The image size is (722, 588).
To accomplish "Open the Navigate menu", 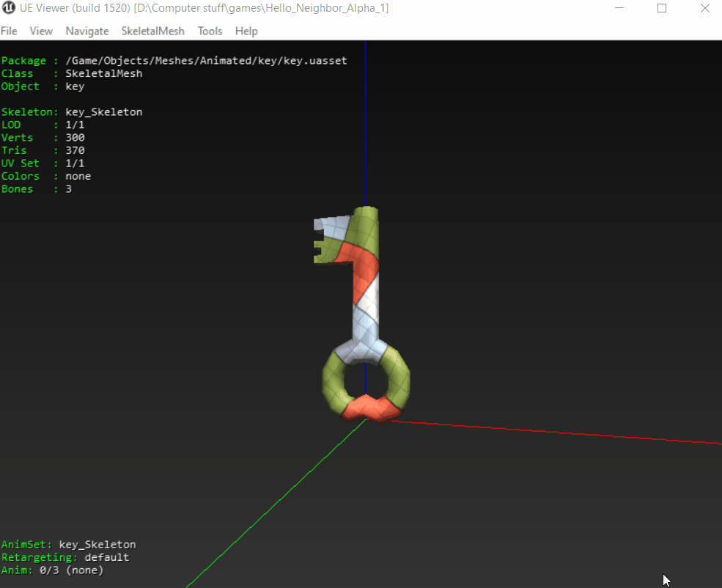I will click(x=87, y=31).
